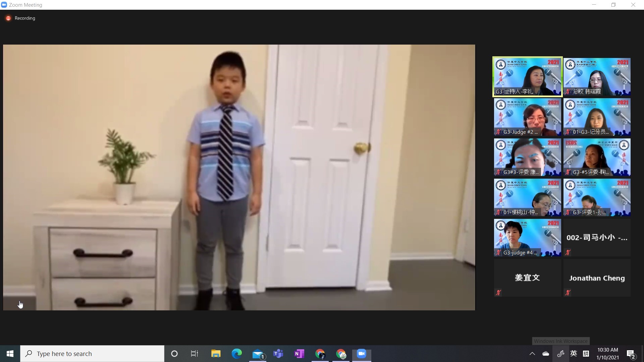Select the 01-樱桃山 participant thumbnail

coord(527,197)
